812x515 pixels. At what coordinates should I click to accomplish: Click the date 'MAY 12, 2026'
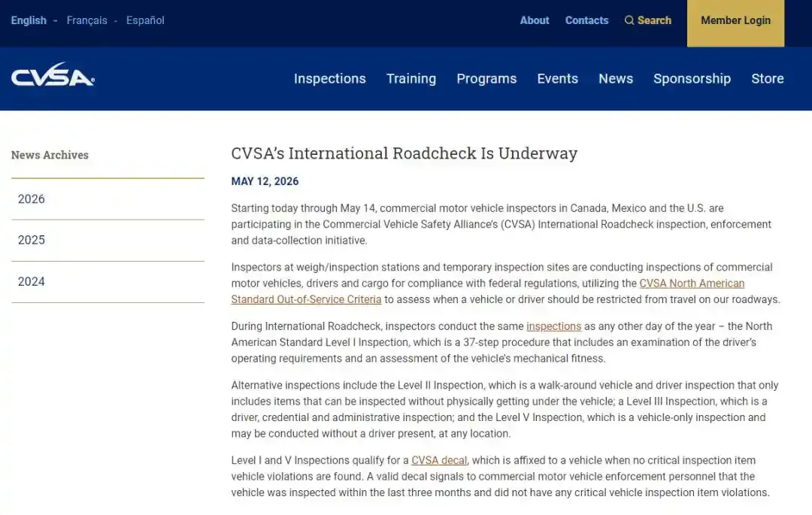tap(265, 181)
